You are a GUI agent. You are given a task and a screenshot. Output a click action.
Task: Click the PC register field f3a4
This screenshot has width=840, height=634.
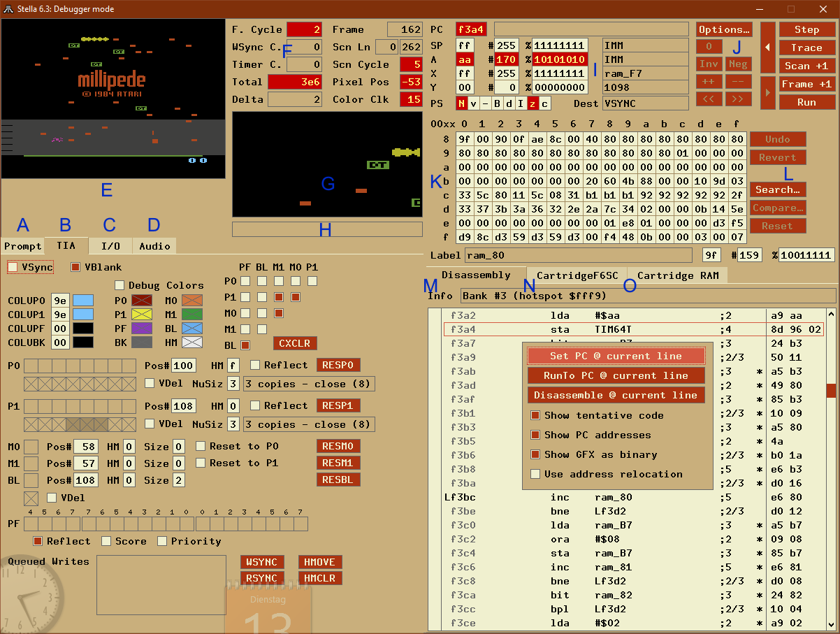pyautogui.click(x=472, y=29)
